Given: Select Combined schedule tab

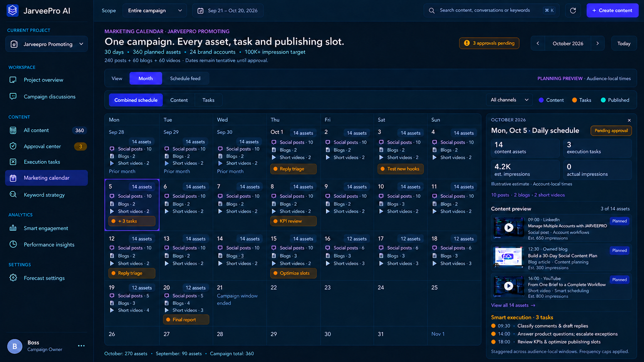Looking at the screenshot, I should pos(136,100).
